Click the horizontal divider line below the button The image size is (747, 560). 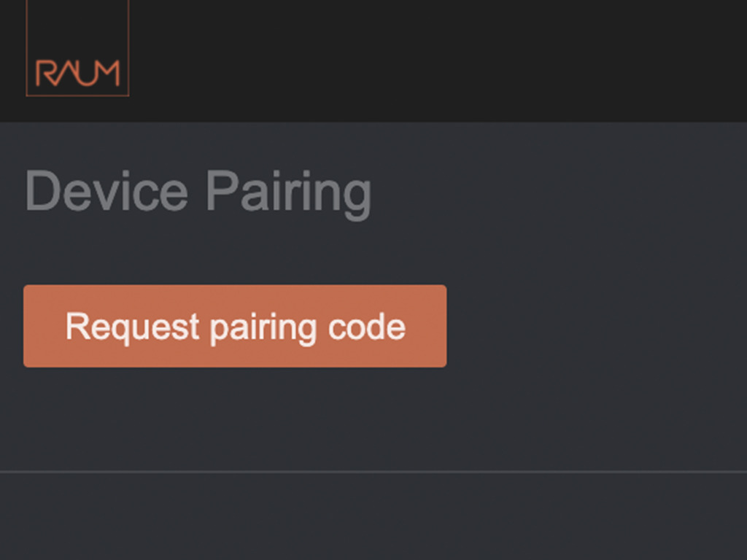coord(373,472)
